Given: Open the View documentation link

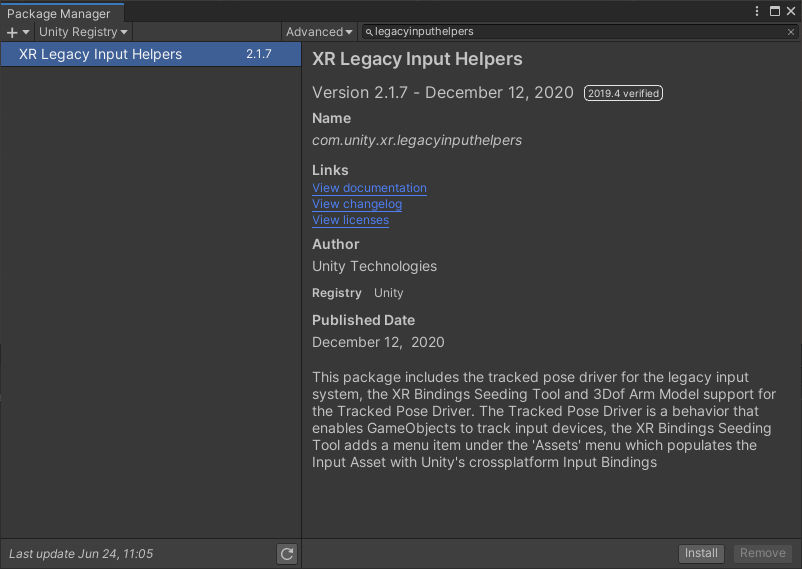Looking at the screenshot, I should coord(369,188).
